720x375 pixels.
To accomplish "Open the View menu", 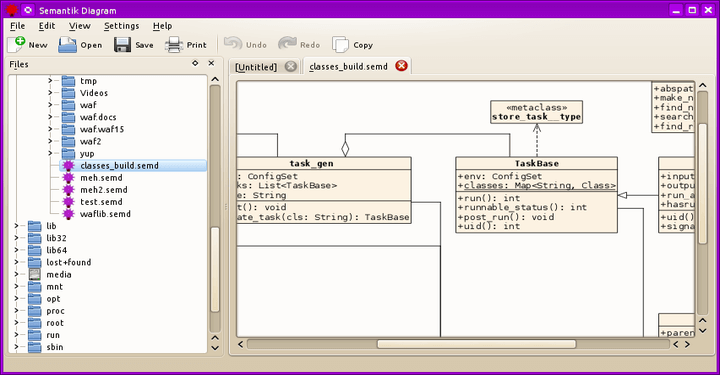I will click(x=79, y=26).
